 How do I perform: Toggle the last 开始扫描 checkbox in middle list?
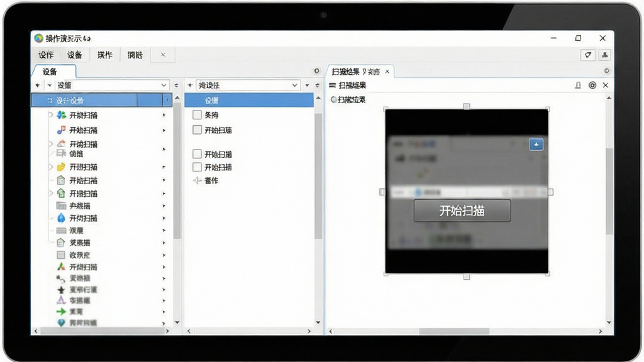coord(197,167)
